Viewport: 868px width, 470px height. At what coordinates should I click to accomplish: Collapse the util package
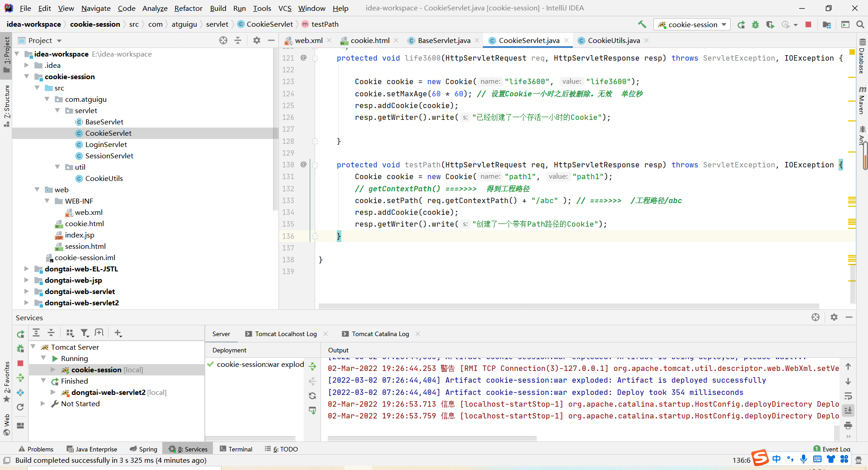pos(57,167)
